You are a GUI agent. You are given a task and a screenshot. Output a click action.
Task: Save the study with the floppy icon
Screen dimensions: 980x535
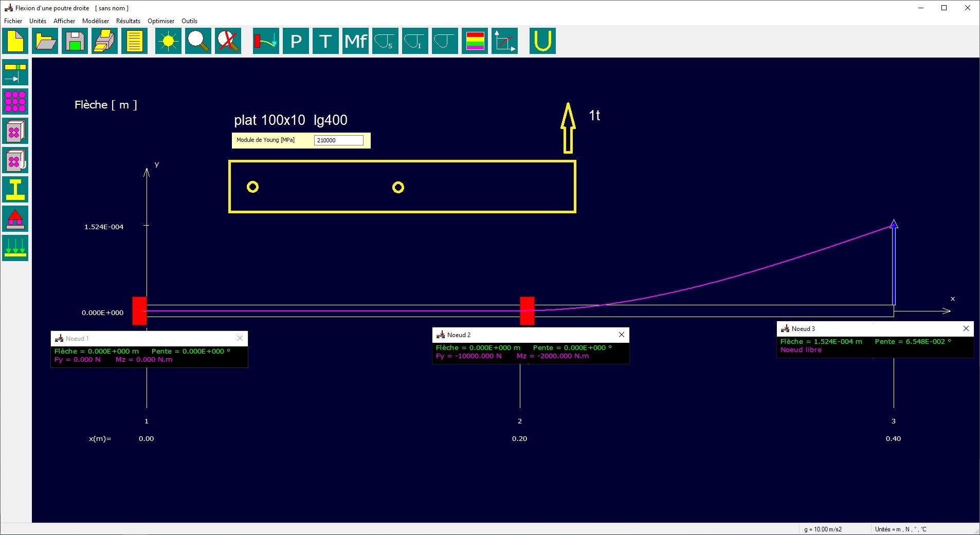75,41
